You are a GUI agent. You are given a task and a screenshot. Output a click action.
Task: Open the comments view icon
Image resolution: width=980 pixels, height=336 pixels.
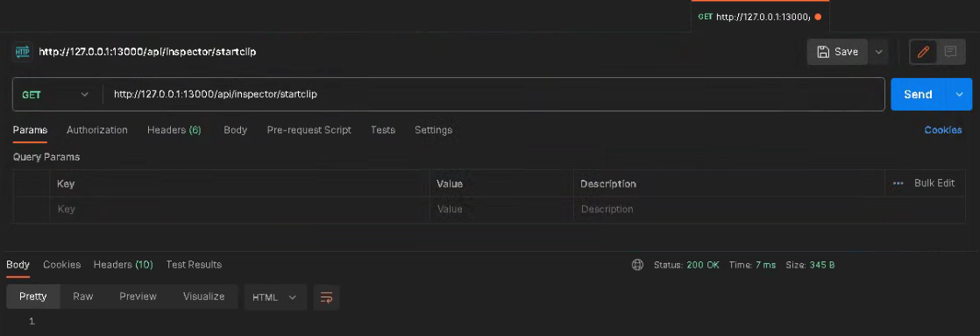pos(950,52)
